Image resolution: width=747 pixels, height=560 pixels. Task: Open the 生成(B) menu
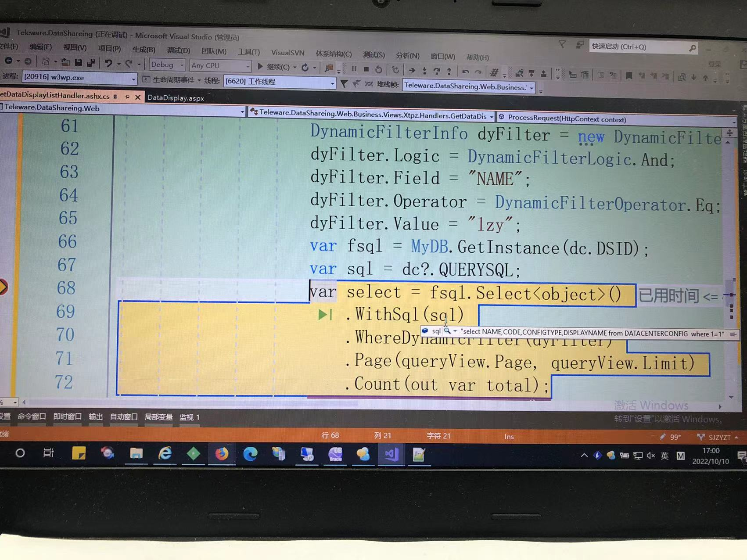tap(144, 49)
